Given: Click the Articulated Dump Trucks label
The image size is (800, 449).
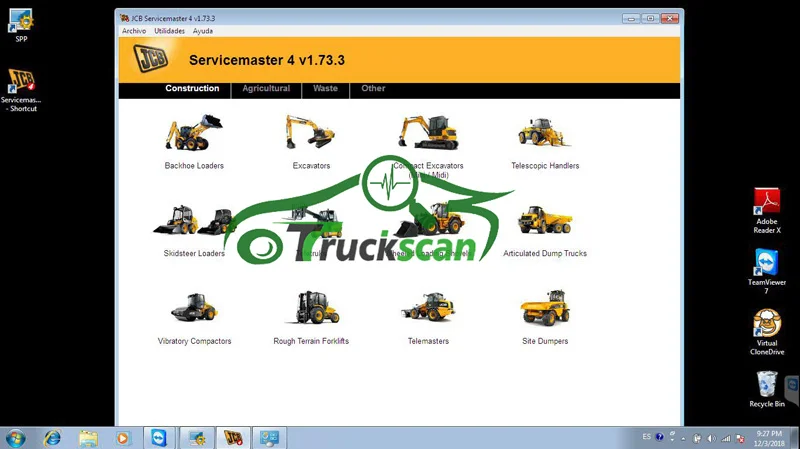Looking at the screenshot, I should 545,254.
